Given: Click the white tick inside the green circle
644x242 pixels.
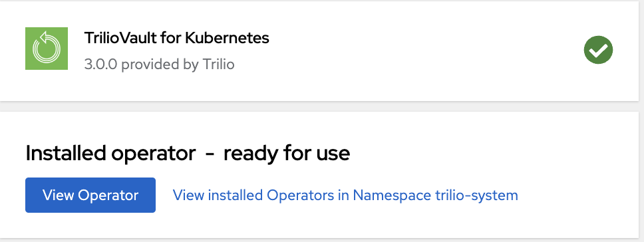Looking at the screenshot, I should pyautogui.click(x=598, y=51).
